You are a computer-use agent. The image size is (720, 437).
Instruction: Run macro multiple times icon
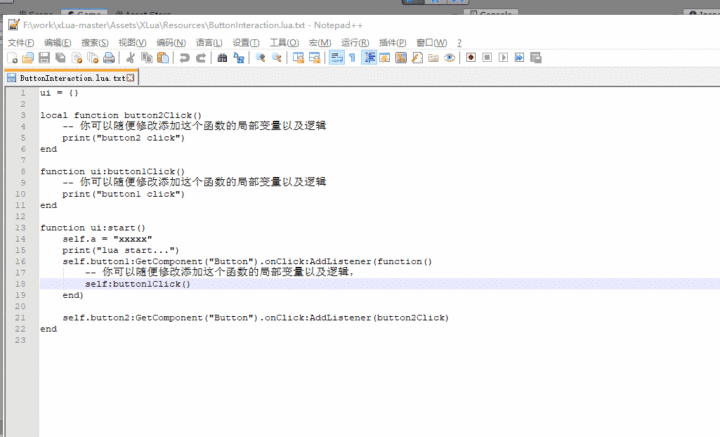tap(519, 58)
